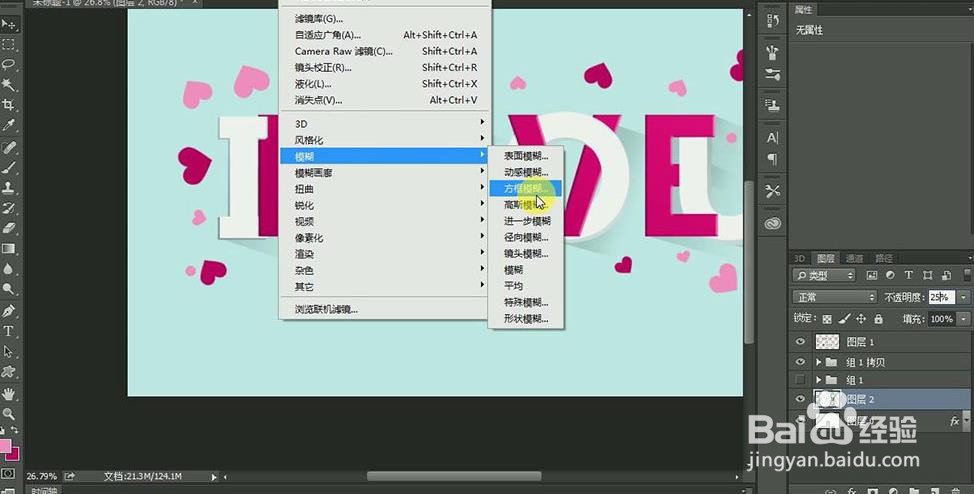Select the Clone Stamp tool

(9, 188)
